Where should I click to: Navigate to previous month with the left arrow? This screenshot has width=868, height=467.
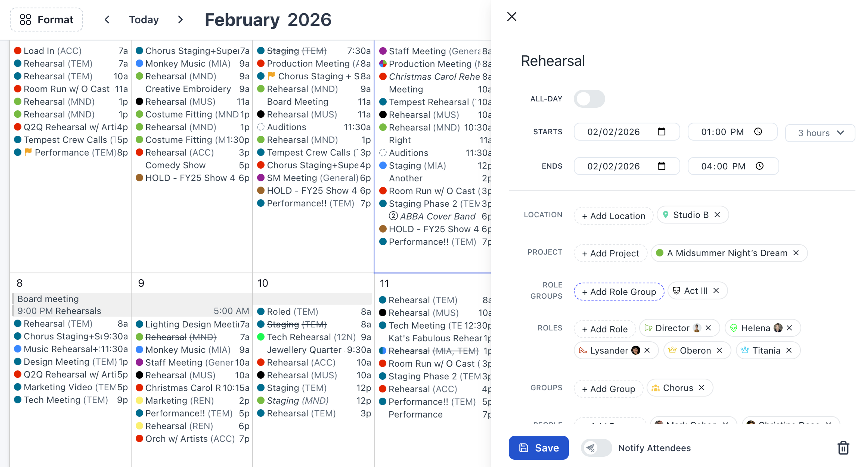click(x=106, y=19)
